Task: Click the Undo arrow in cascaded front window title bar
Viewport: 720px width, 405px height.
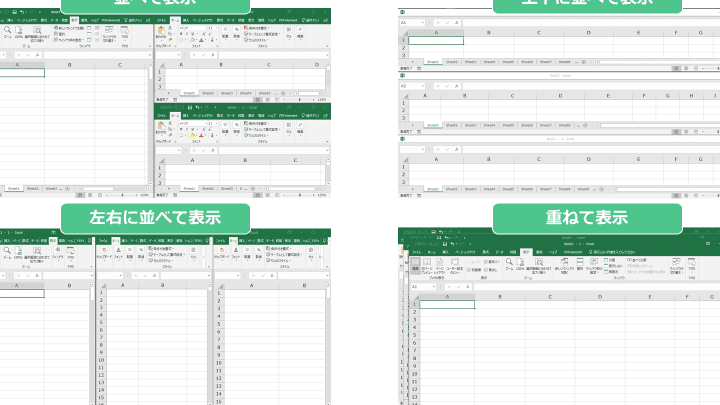Action: (x=453, y=244)
